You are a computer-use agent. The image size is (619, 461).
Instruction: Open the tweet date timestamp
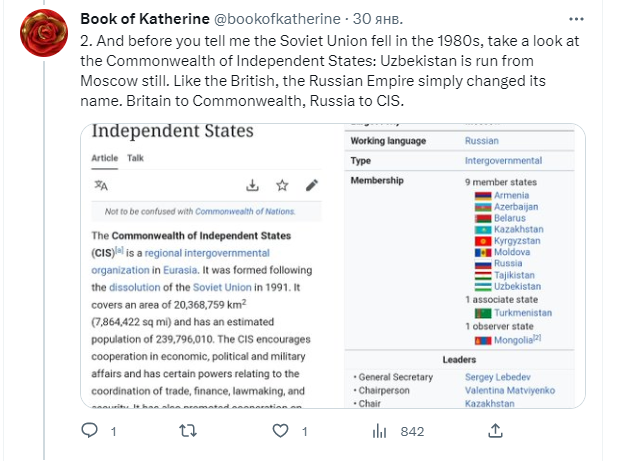pyautogui.click(x=352, y=18)
